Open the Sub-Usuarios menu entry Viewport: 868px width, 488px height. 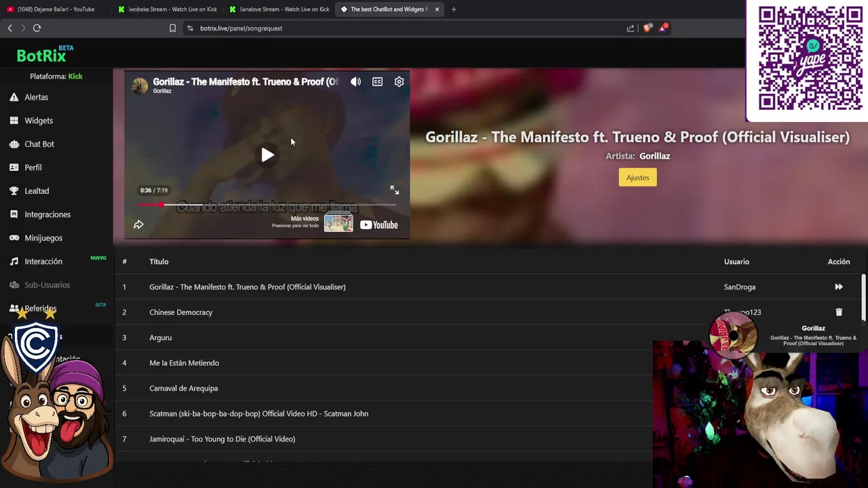coord(47,285)
